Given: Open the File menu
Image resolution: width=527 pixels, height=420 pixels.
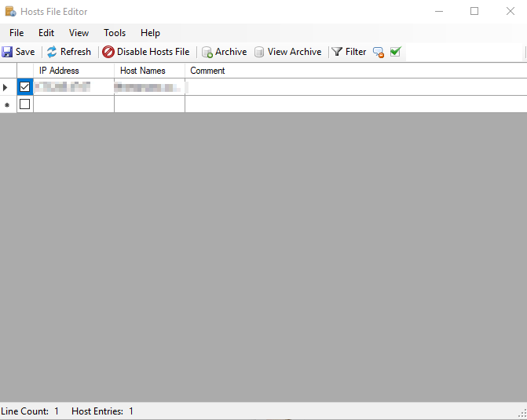Looking at the screenshot, I should pos(16,33).
